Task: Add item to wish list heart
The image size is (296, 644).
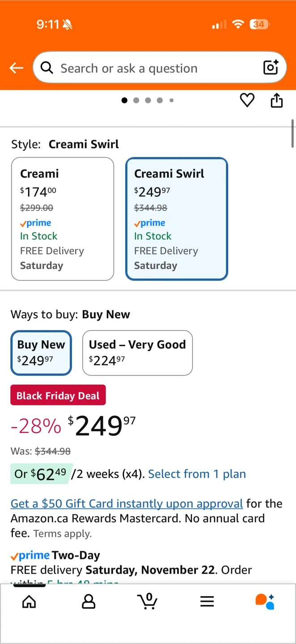Action: (247, 100)
